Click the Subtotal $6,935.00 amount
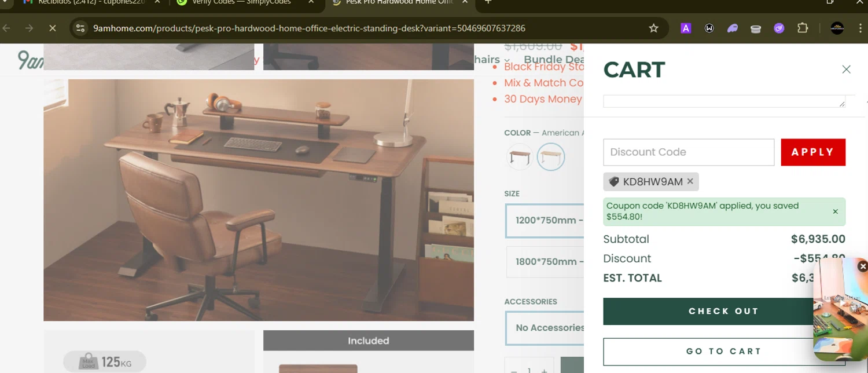The width and height of the screenshot is (868, 373). click(x=818, y=239)
